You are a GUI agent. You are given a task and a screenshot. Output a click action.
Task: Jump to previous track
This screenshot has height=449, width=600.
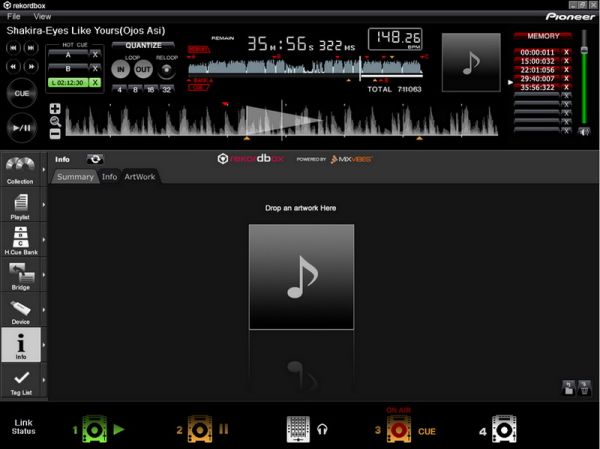click(13, 48)
